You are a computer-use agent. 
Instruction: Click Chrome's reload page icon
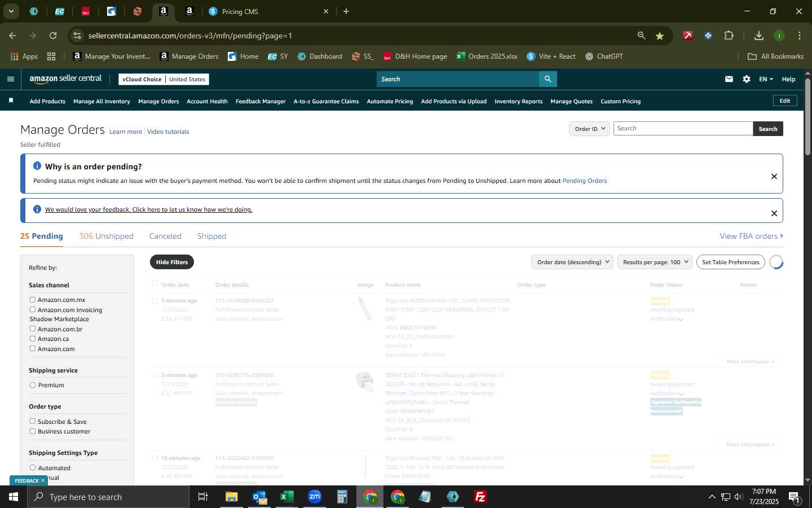pyautogui.click(x=53, y=36)
